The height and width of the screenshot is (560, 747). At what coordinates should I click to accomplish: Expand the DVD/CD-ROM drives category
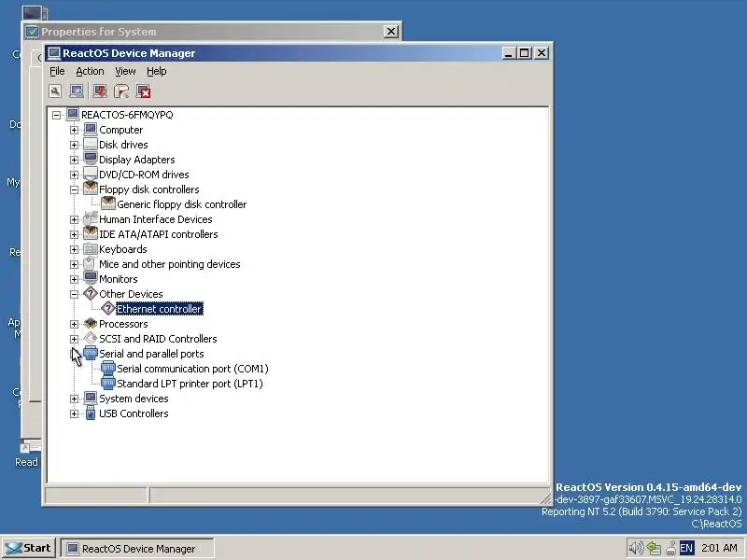point(74,175)
